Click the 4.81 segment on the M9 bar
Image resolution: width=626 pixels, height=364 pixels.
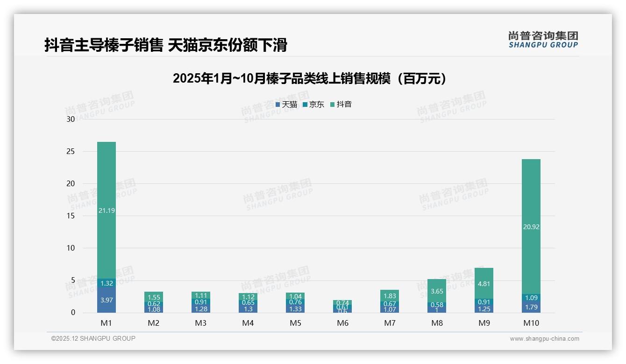click(x=484, y=283)
